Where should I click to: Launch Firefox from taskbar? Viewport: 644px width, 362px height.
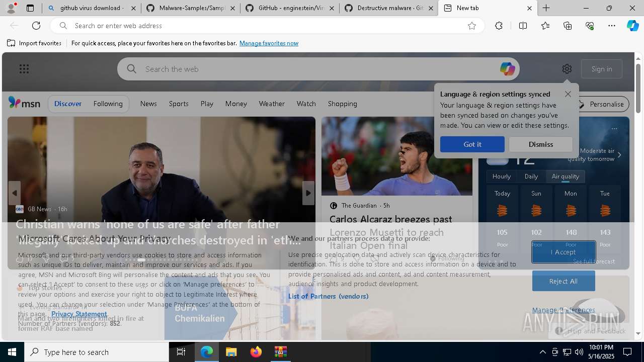click(256, 352)
